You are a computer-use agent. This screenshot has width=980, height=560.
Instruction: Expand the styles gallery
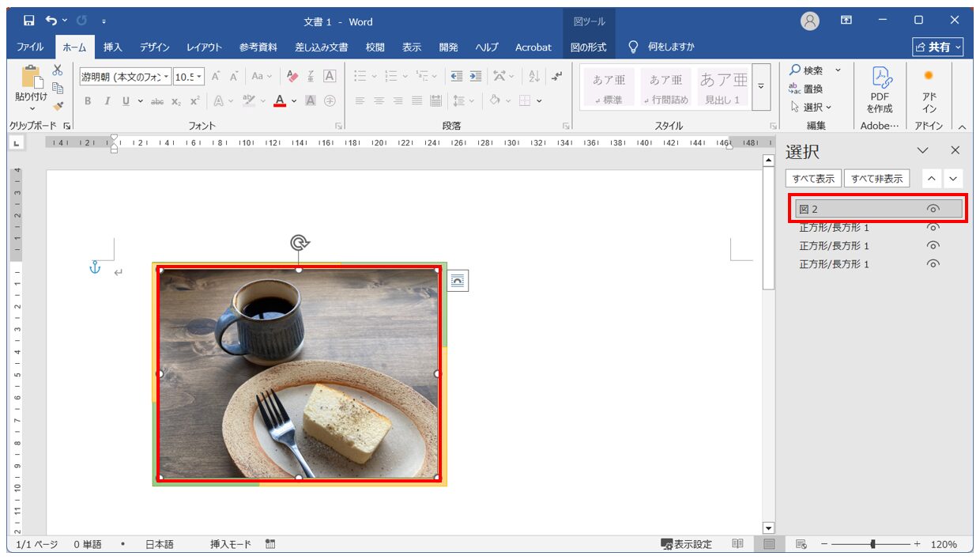pos(761,86)
